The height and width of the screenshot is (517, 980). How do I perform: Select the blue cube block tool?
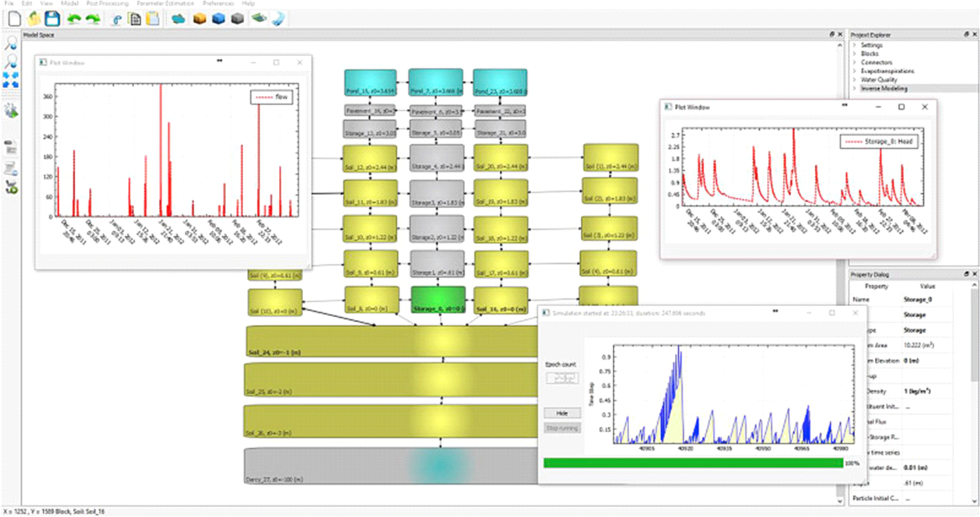(x=218, y=20)
